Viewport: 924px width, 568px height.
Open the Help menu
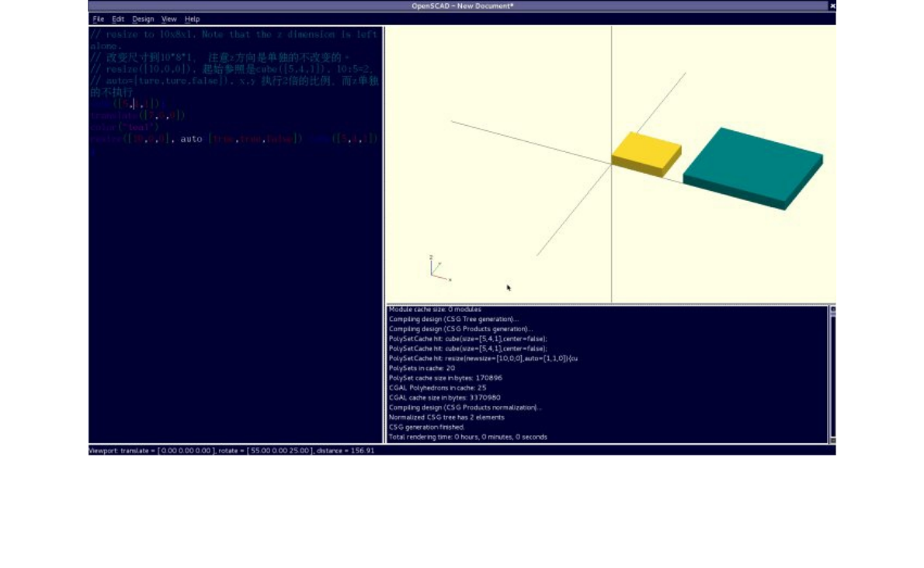(x=192, y=19)
